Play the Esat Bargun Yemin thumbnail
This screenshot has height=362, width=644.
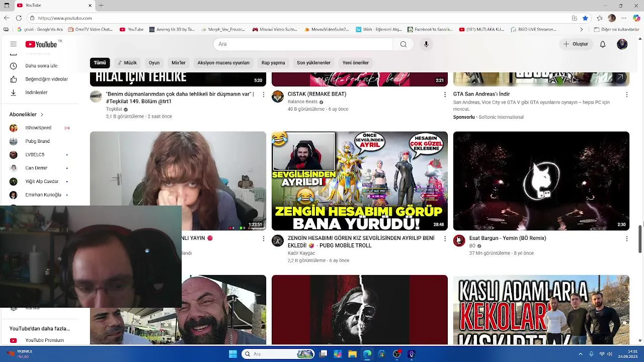tap(541, 181)
